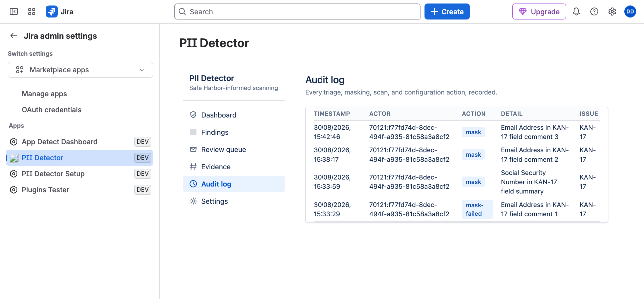Click the actor ID in the 15:38:17 row
This screenshot has width=644, height=299.
coord(409,155)
